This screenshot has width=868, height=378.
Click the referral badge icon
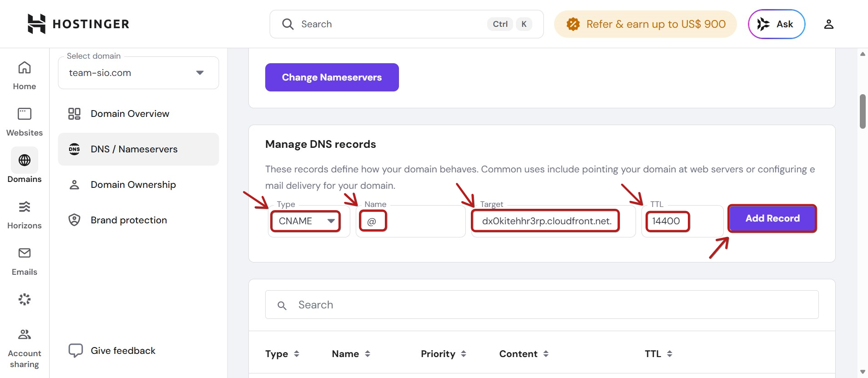point(573,24)
